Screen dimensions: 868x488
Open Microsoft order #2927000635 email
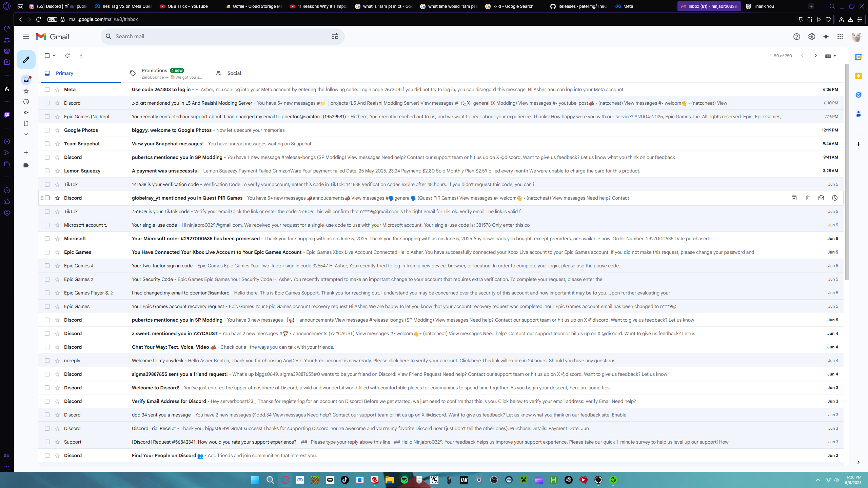click(441, 239)
